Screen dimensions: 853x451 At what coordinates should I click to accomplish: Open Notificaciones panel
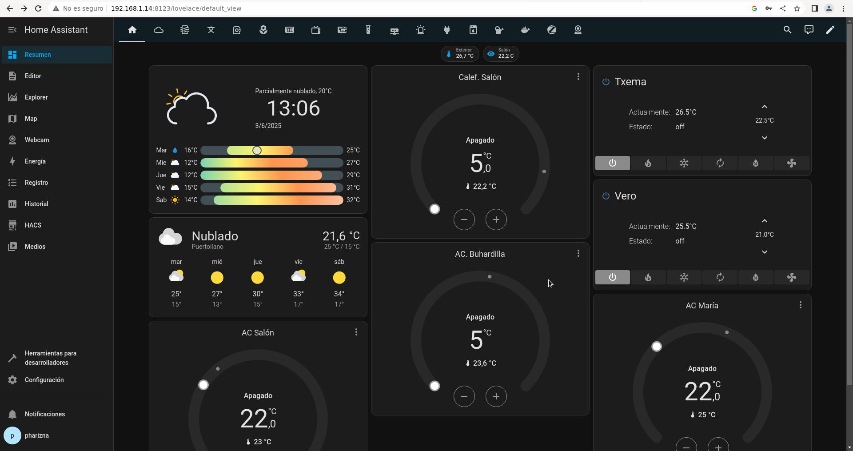point(57,414)
